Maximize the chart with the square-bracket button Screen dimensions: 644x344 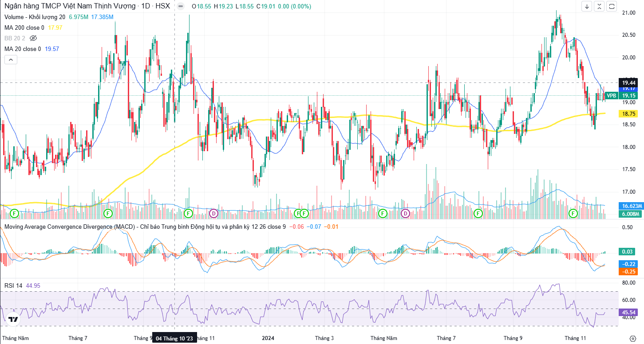[612, 6]
